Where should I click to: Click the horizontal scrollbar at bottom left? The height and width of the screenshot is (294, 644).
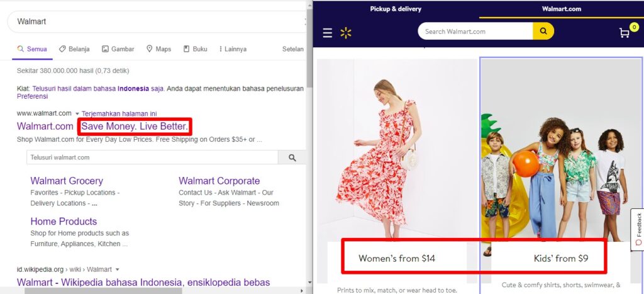[x=103, y=291]
